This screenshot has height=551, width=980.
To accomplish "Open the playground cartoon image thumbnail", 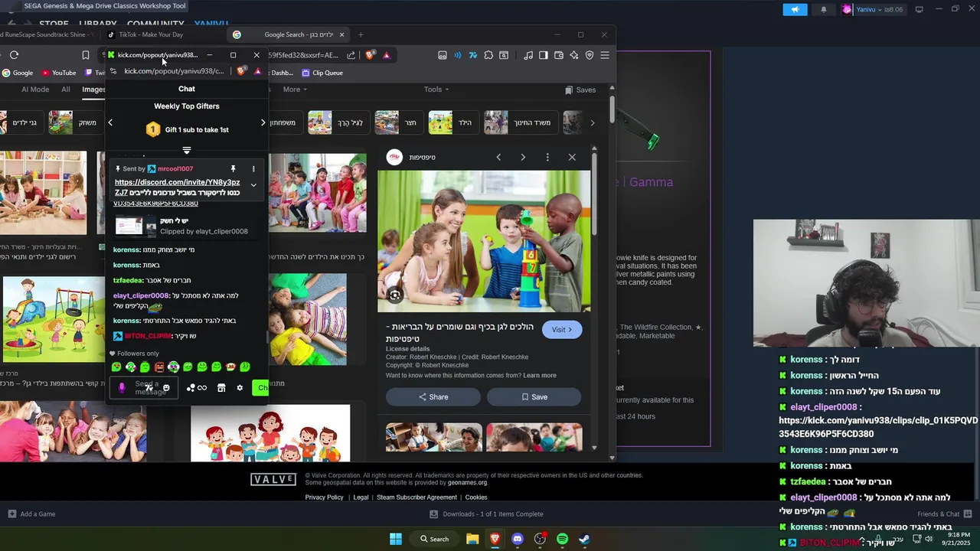I will pyautogui.click(x=54, y=320).
